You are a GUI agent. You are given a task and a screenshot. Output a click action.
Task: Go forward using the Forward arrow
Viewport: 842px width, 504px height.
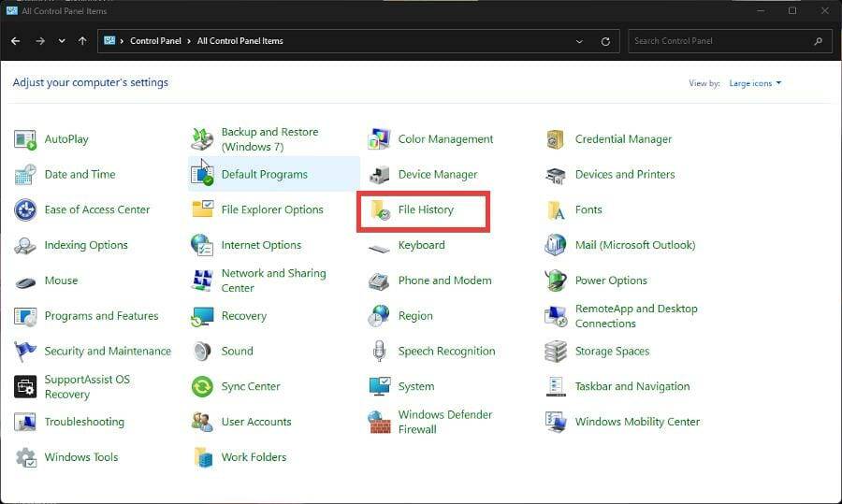pyautogui.click(x=39, y=41)
